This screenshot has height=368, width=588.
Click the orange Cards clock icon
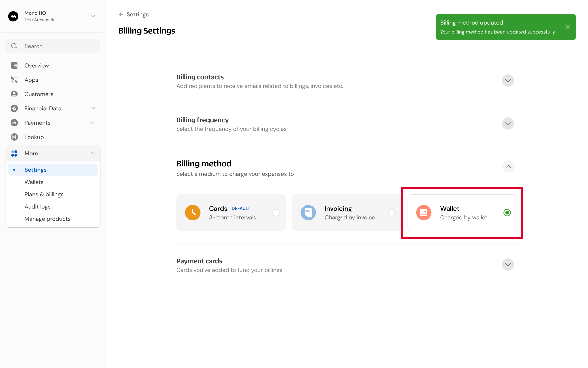[x=193, y=213]
